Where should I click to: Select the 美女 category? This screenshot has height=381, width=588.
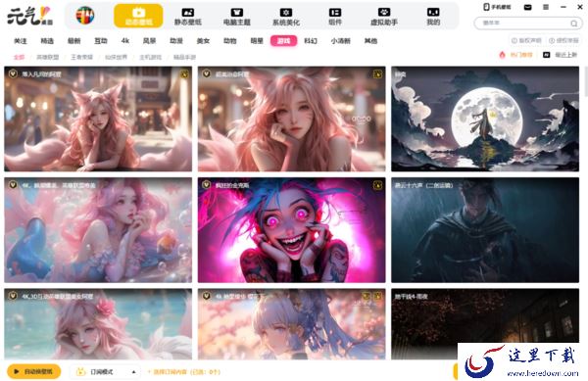[203, 41]
